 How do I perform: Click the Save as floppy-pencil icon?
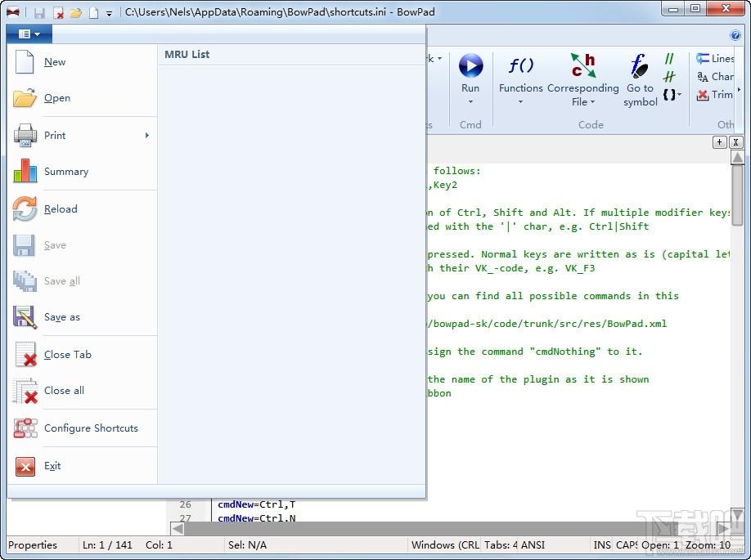(25, 317)
